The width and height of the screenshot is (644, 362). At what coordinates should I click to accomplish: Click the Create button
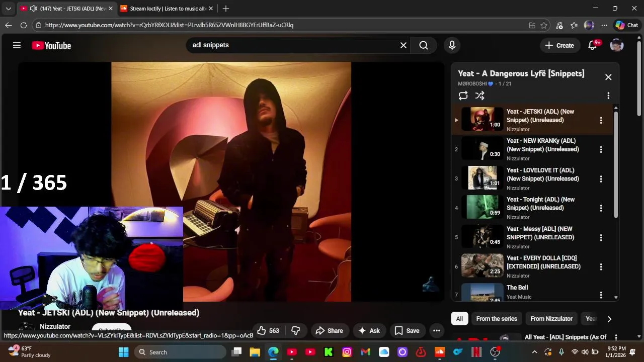pyautogui.click(x=559, y=45)
